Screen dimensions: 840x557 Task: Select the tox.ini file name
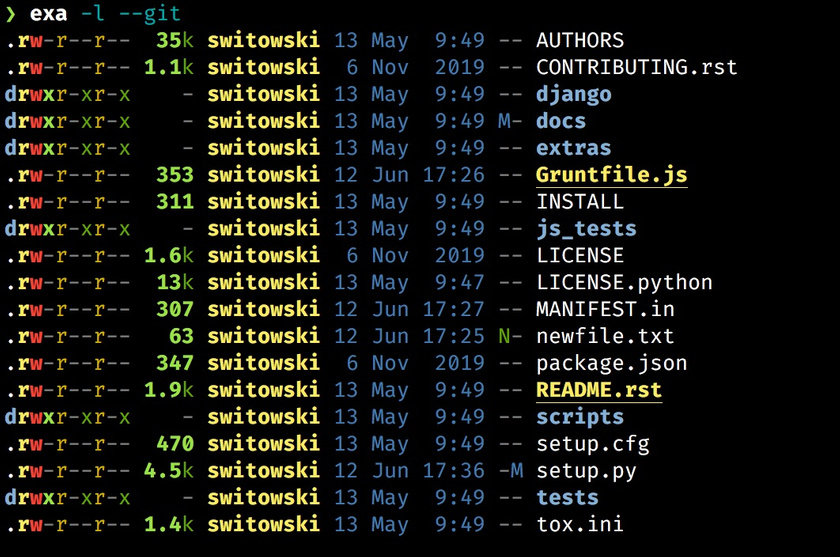pyautogui.click(x=580, y=524)
